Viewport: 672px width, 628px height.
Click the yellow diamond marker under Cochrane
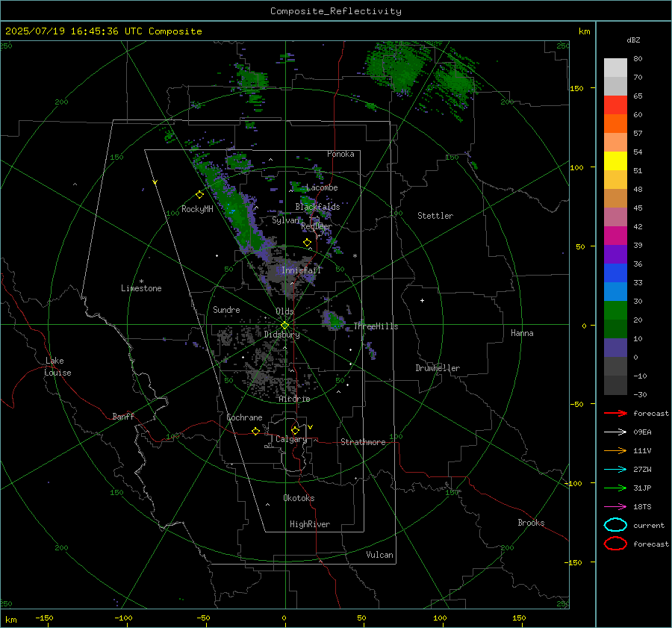255,431
